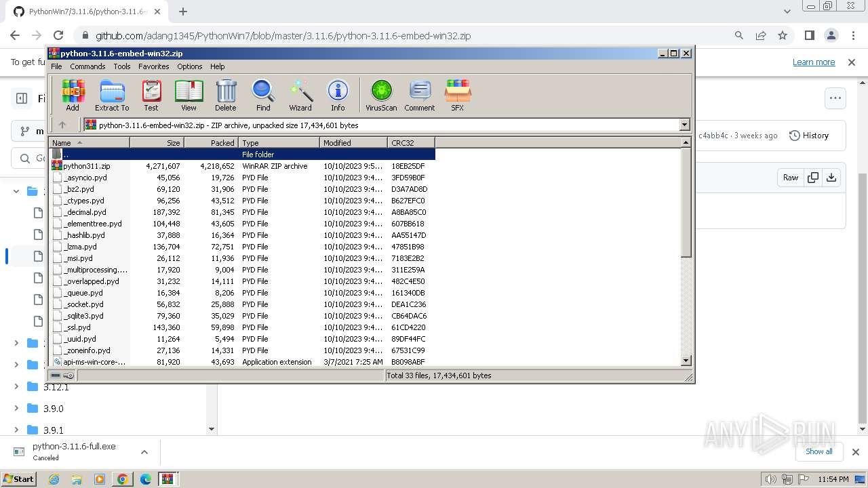Select _queue.pyd file row

[x=242, y=293]
